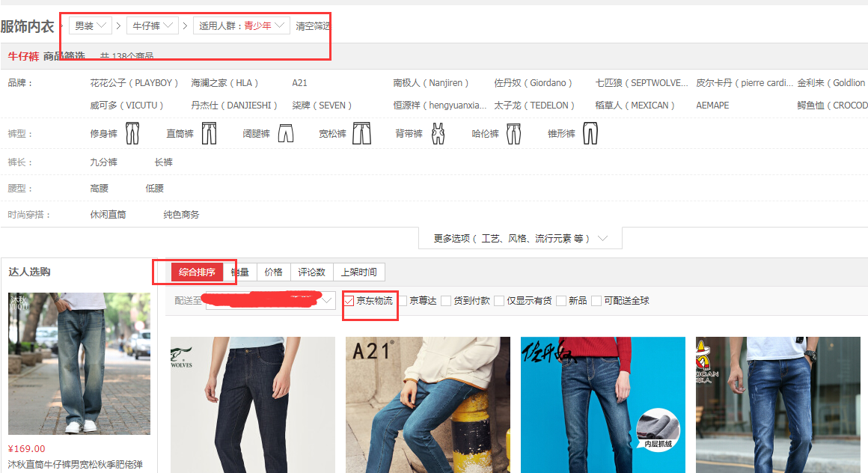
Task: Open 沐秋直筒牛仔裤男宽松秋季 product title
Action: click(76, 464)
